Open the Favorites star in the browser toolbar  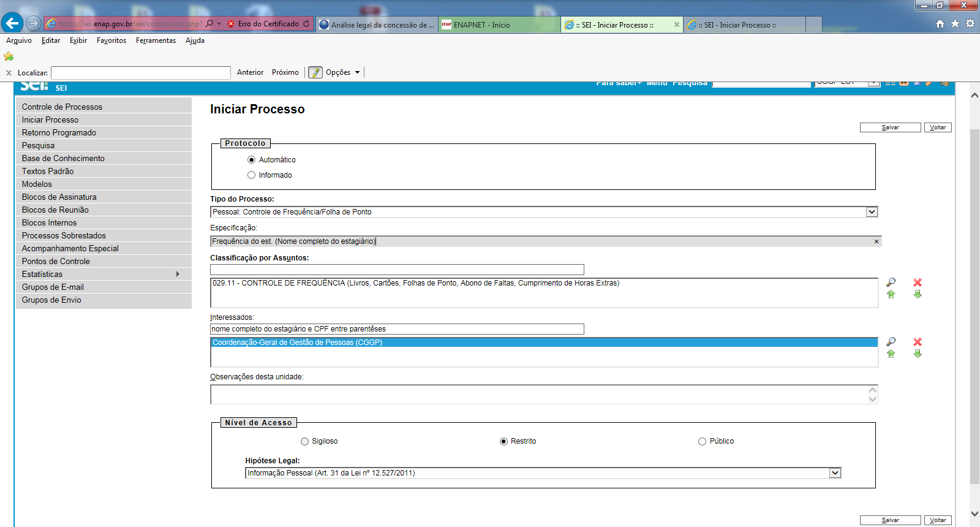click(955, 23)
